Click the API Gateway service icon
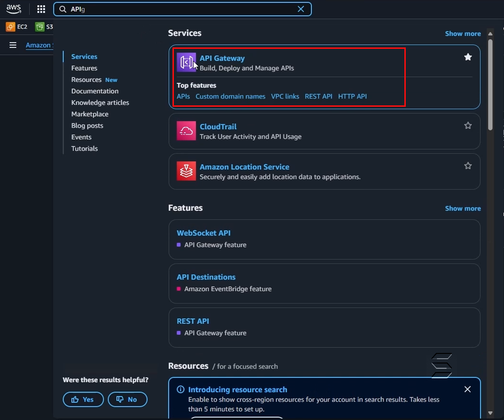The image size is (504, 420). pos(186,62)
